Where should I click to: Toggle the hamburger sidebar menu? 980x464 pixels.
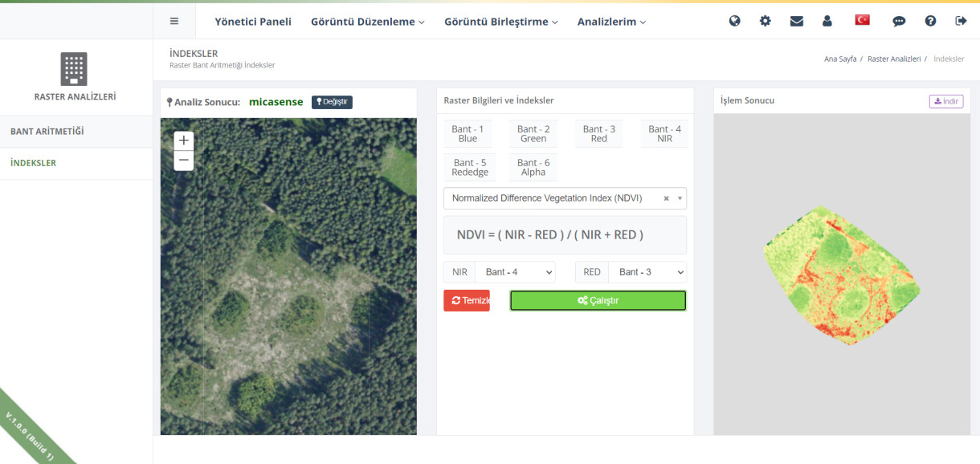point(174,22)
